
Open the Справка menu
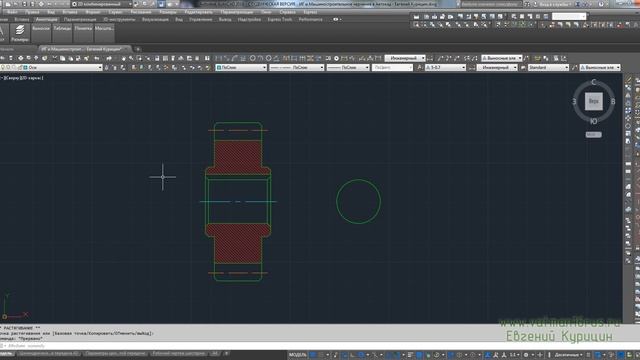pyautogui.click(x=288, y=12)
